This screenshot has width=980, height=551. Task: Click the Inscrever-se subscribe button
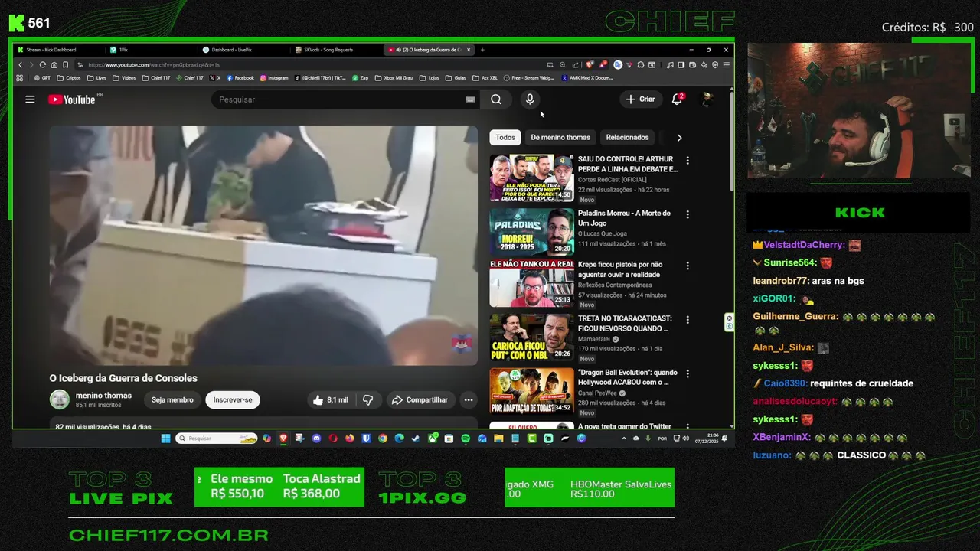233,399
